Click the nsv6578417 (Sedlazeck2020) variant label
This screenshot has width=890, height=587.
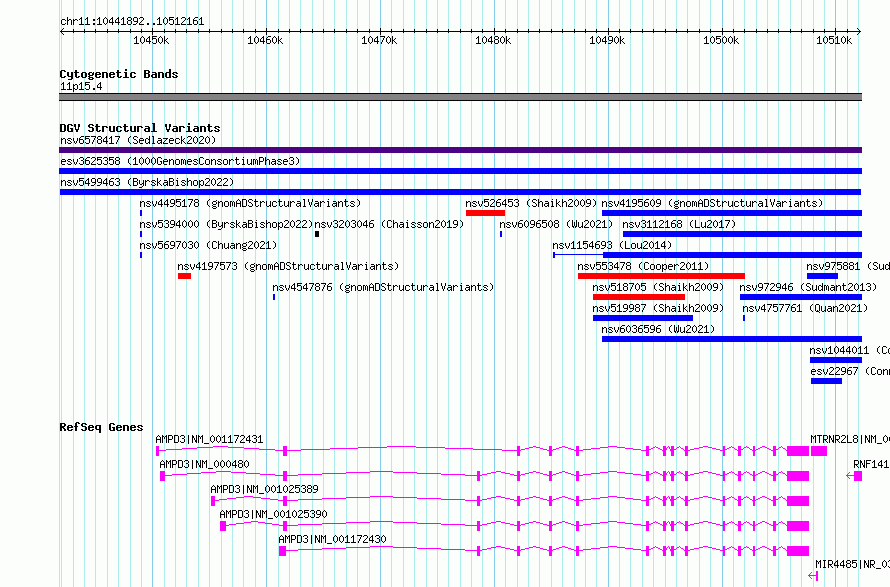click(x=138, y=140)
